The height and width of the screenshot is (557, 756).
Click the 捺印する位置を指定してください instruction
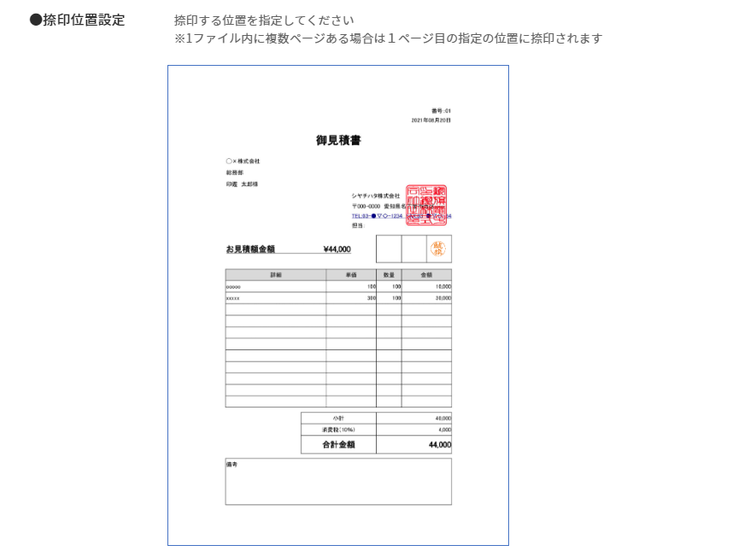(x=264, y=21)
